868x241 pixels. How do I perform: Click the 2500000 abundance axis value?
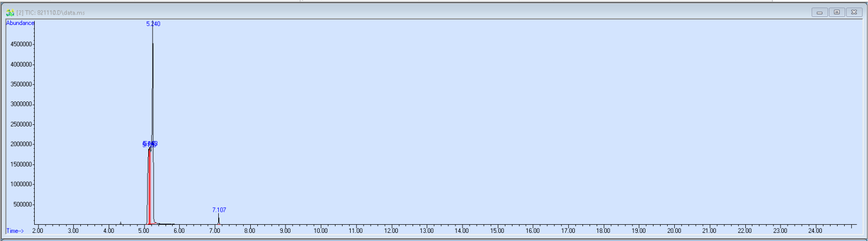click(x=21, y=124)
